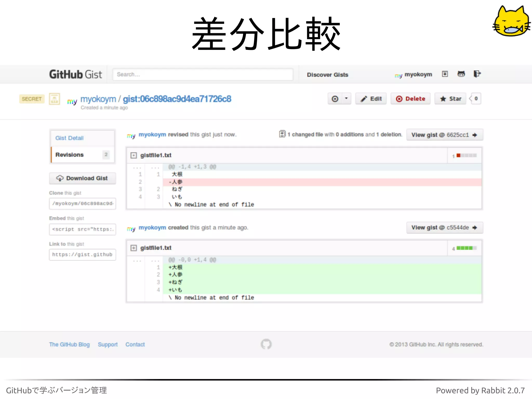Click the gist file icon beside SECRET

(x=55, y=99)
